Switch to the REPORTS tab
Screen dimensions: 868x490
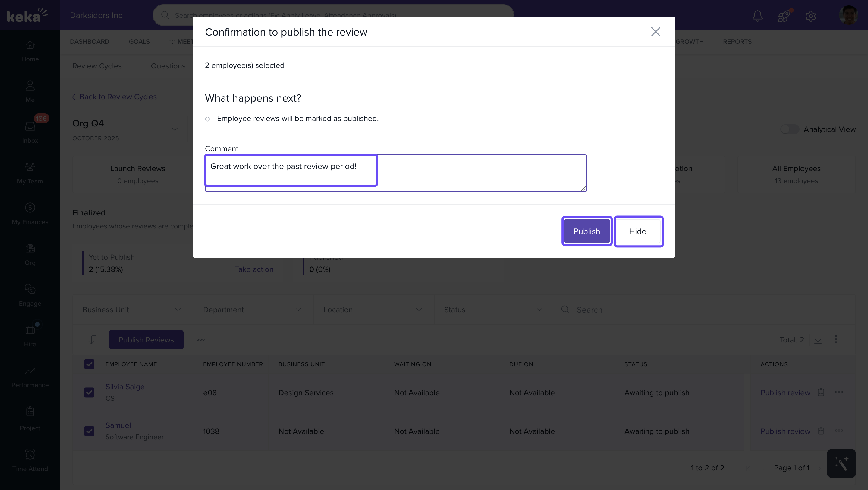[x=737, y=41]
